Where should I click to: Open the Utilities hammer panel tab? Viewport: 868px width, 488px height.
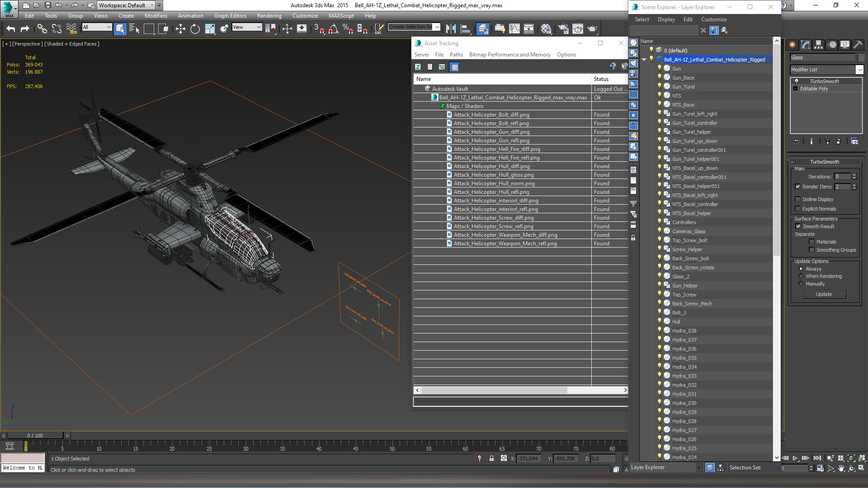coord(858,45)
